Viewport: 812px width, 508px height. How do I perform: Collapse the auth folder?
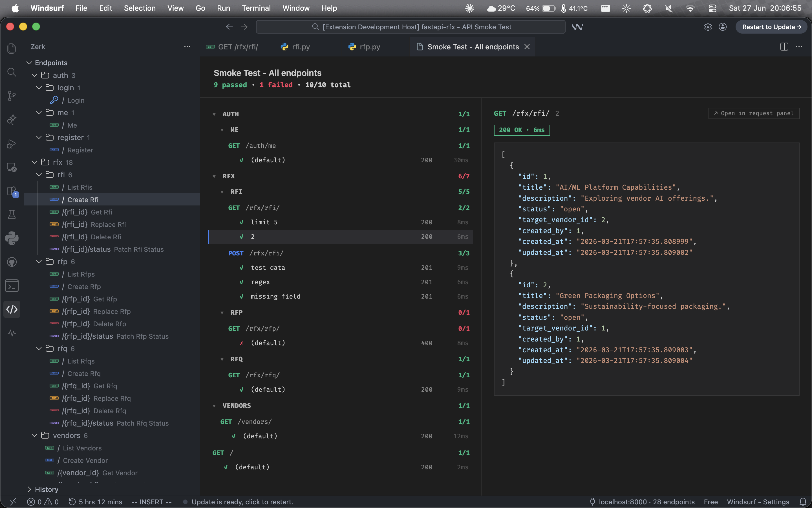pos(34,75)
